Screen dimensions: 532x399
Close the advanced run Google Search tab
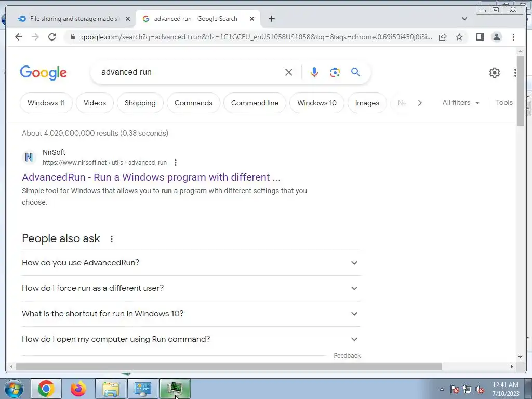(x=252, y=19)
